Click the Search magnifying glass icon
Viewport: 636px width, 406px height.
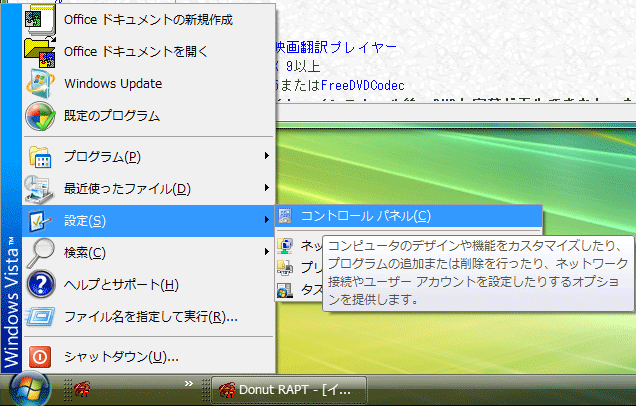tap(40, 253)
